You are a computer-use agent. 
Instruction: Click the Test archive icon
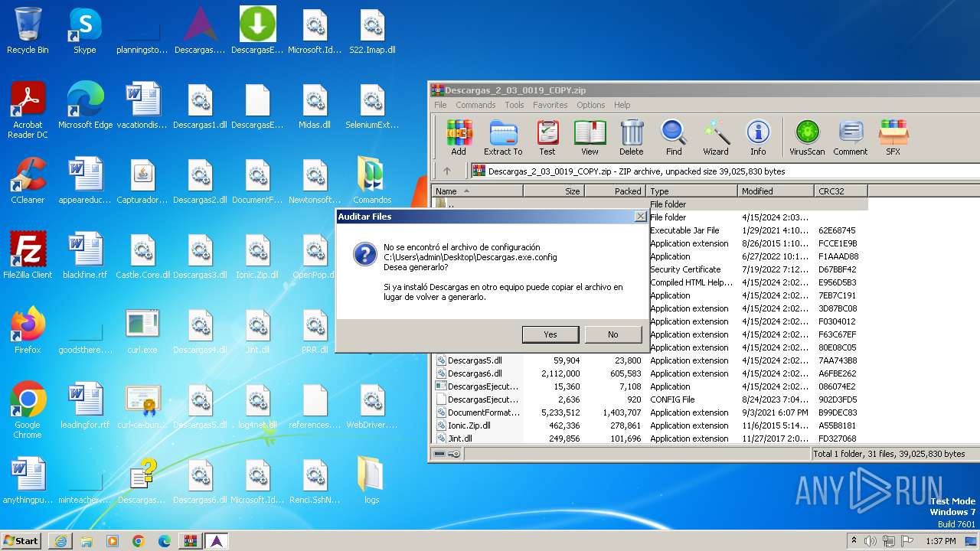click(x=547, y=138)
